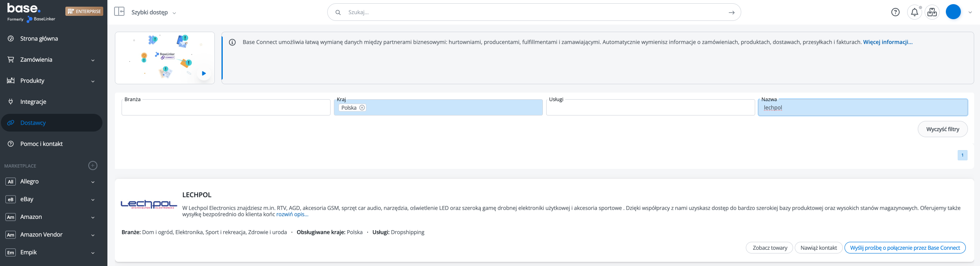This screenshot has height=266, width=980.
Task: Open the Base Connect video thumbnail
Action: (165, 58)
